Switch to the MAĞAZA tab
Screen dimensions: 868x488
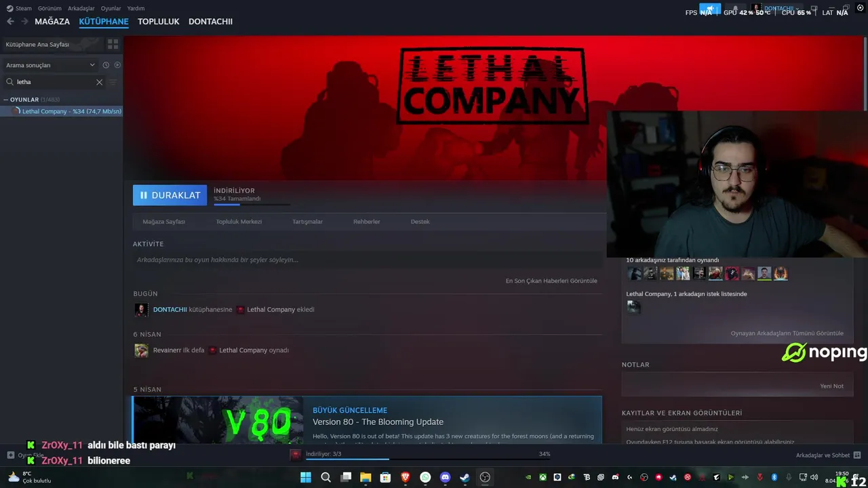52,22
